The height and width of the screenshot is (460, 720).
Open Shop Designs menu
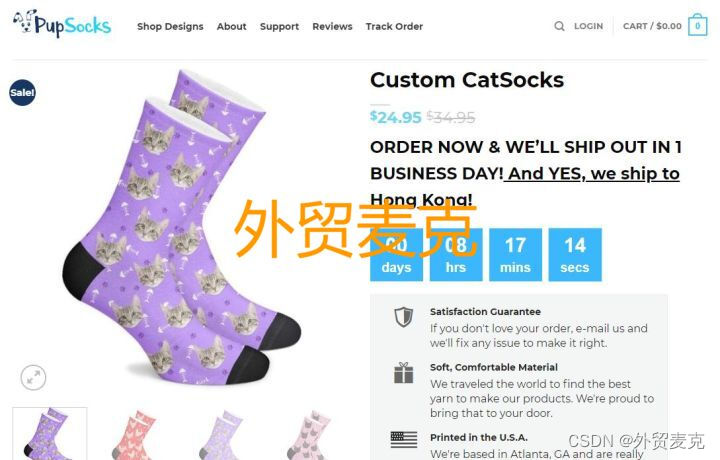pyautogui.click(x=170, y=27)
